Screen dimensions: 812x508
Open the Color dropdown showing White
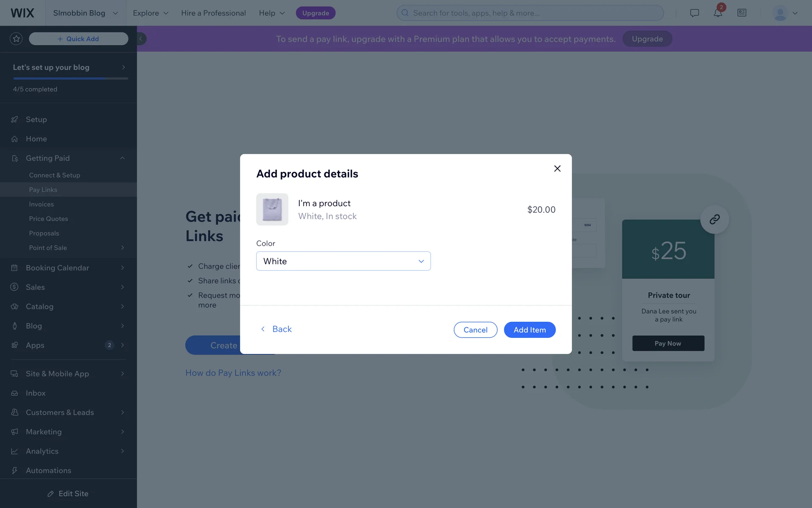343,261
